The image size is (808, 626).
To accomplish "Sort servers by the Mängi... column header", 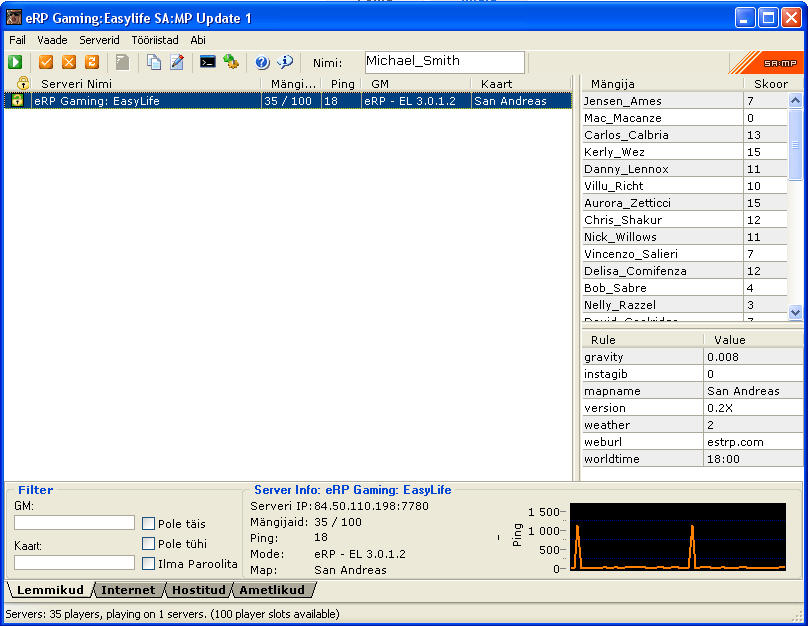I will tap(291, 83).
